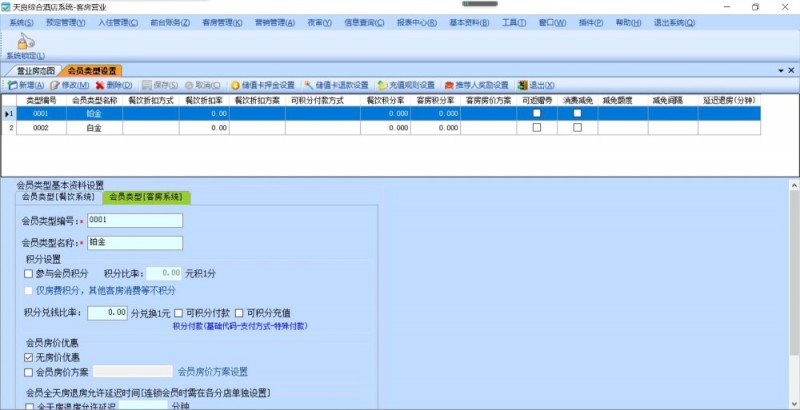Switch to 营业房态图 tab
The width and height of the screenshot is (800, 410).
coord(35,71)
